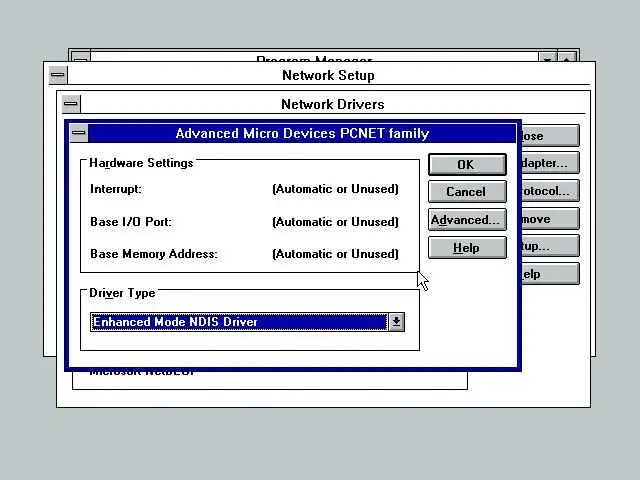This screenshot has width=640, height=480.
Task: Confirm settings with the OK button
Action: coord(467,164)
